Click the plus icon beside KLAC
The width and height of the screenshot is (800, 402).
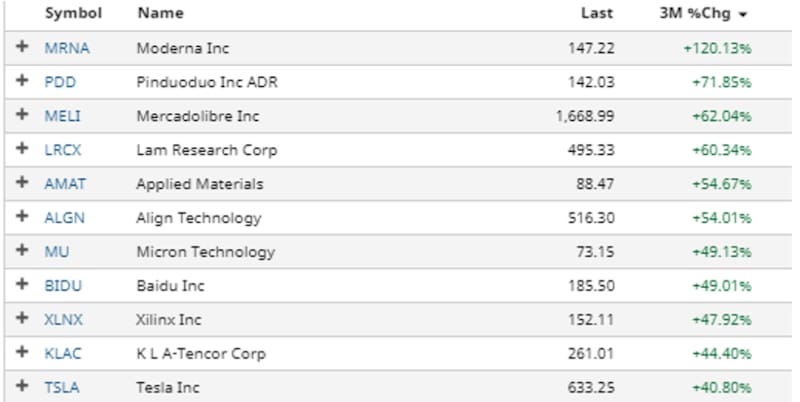click(23, 353)
